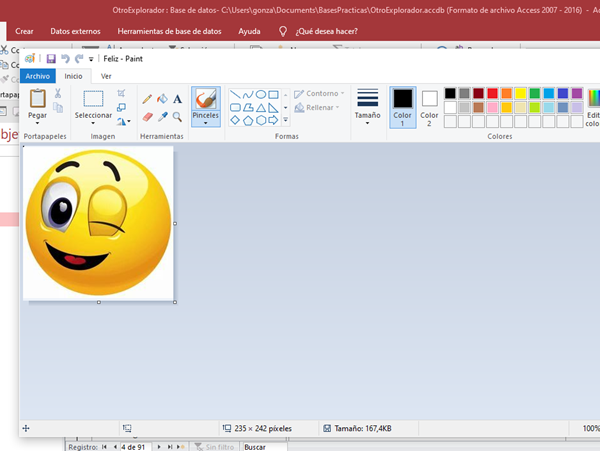Viewport: 600px width, 451px height.
Task: Open Herramientas de base de datos in Access
Action: (x=169, y=31)
